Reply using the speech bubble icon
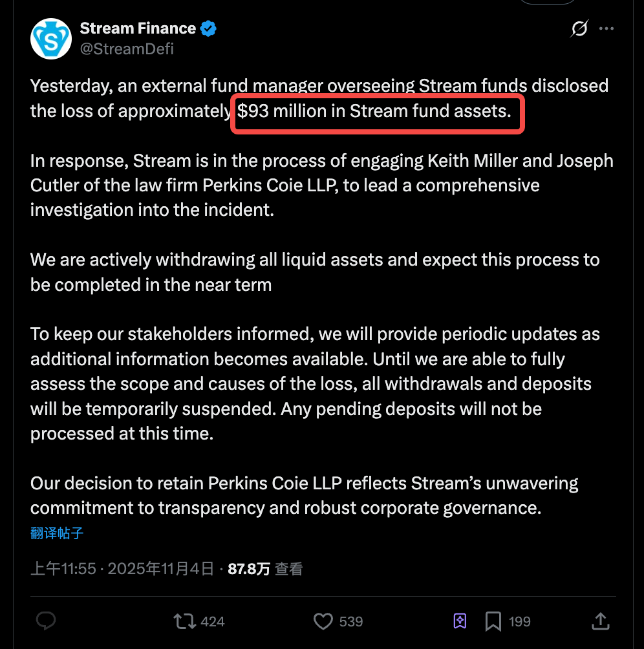This screenshot has height=649, width=644. click(x=45, y=621)
